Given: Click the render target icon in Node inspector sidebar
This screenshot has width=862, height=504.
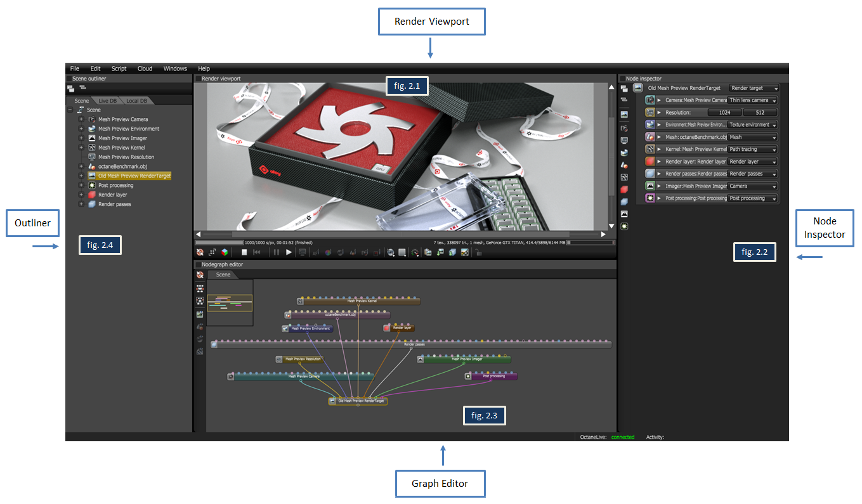Looking at the screenshot, I should 624,114.
